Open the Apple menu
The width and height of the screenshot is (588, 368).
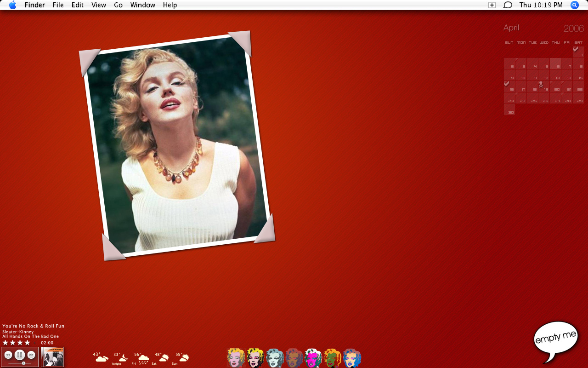12,5
